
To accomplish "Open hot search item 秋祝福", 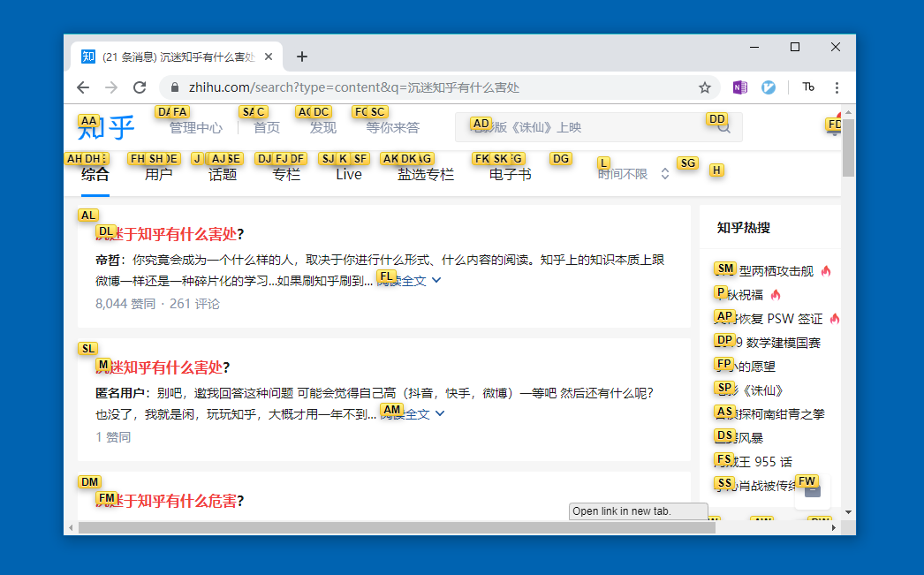I will 738,295.
